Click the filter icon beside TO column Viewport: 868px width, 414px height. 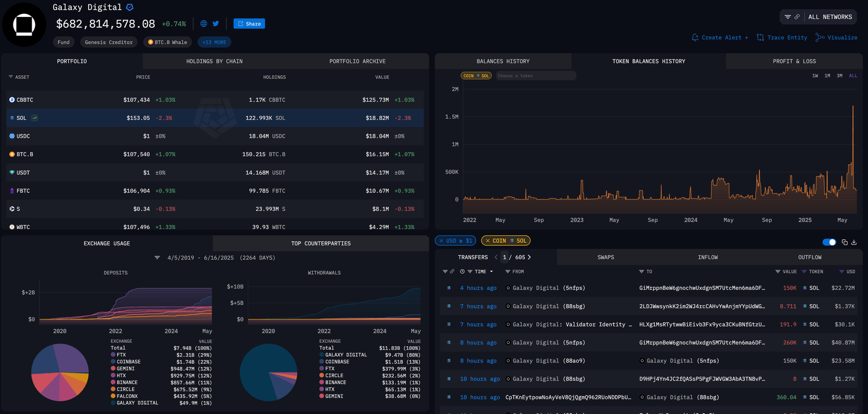(641, 271)
